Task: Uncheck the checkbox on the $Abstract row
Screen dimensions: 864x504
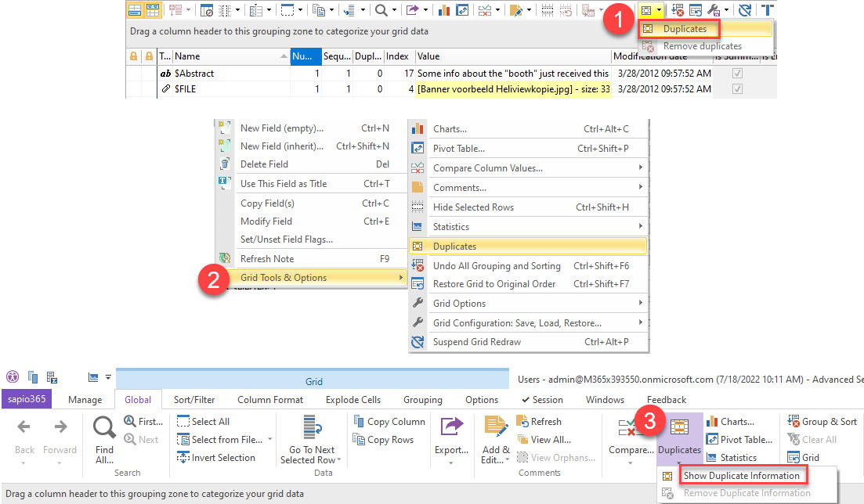Action: [736, 72]
